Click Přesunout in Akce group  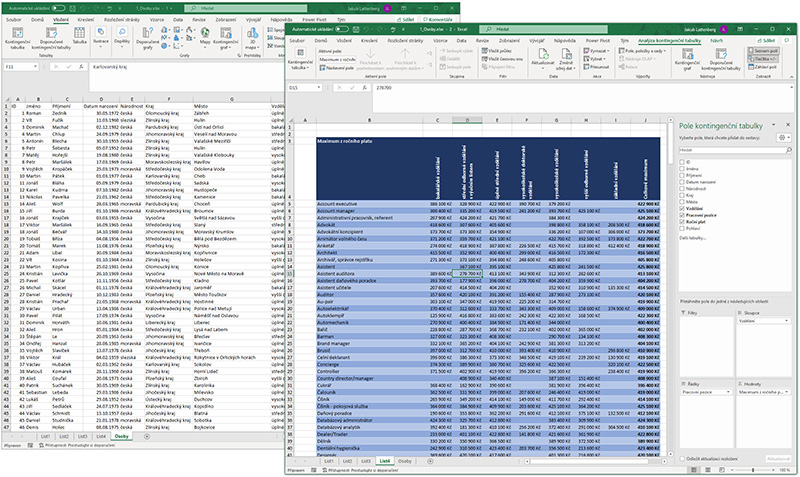click(596, 67)
